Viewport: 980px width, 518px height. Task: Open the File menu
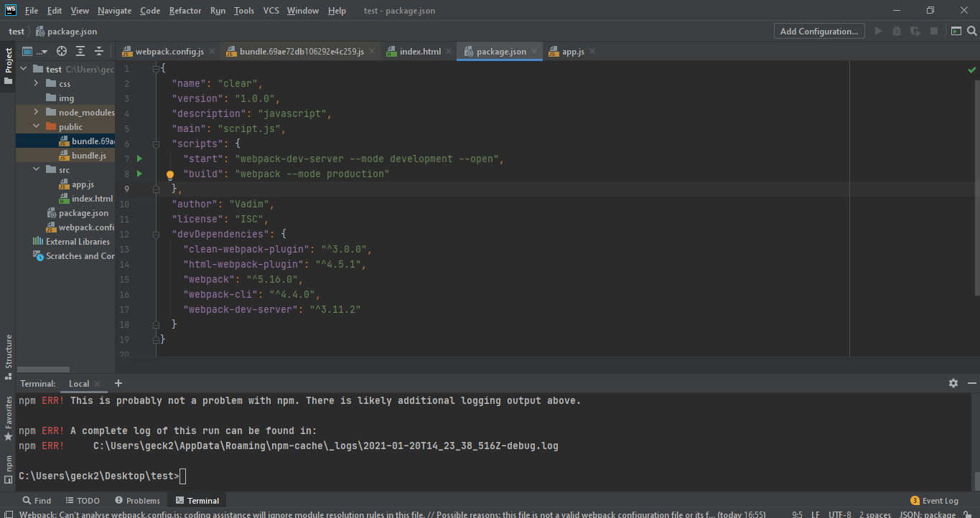32,11
